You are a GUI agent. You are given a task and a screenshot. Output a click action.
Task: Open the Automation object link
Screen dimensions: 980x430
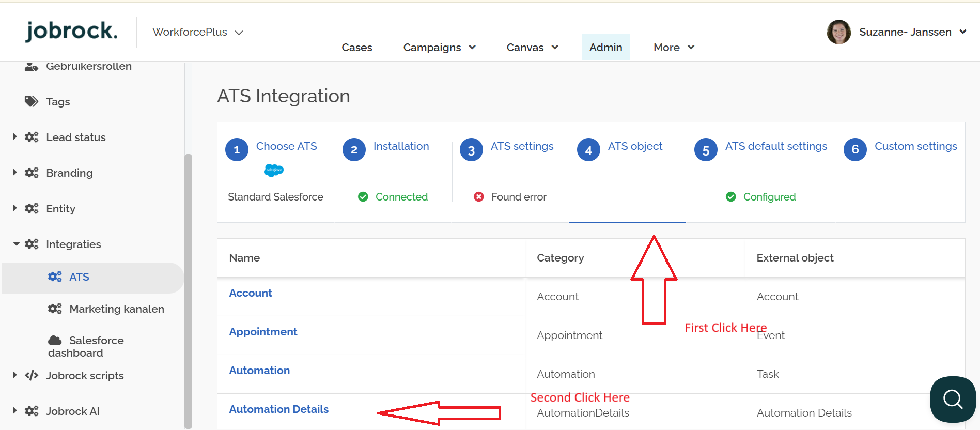259,371
